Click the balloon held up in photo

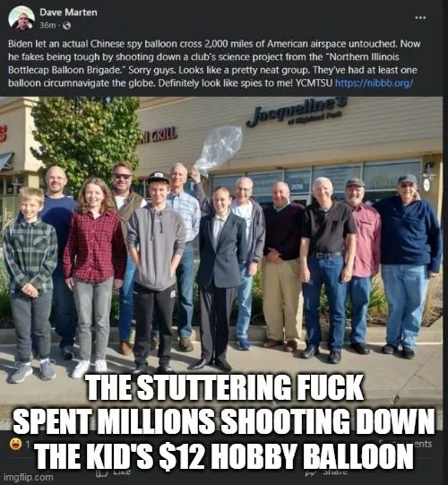pos(219,150)
